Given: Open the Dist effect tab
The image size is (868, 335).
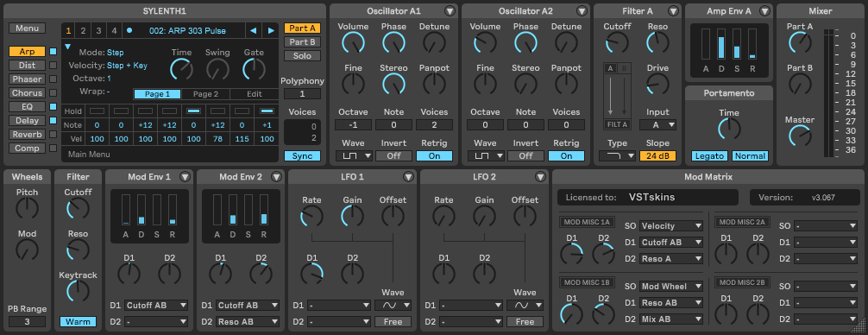Looking at the screenshot, I should pos(27,66).
